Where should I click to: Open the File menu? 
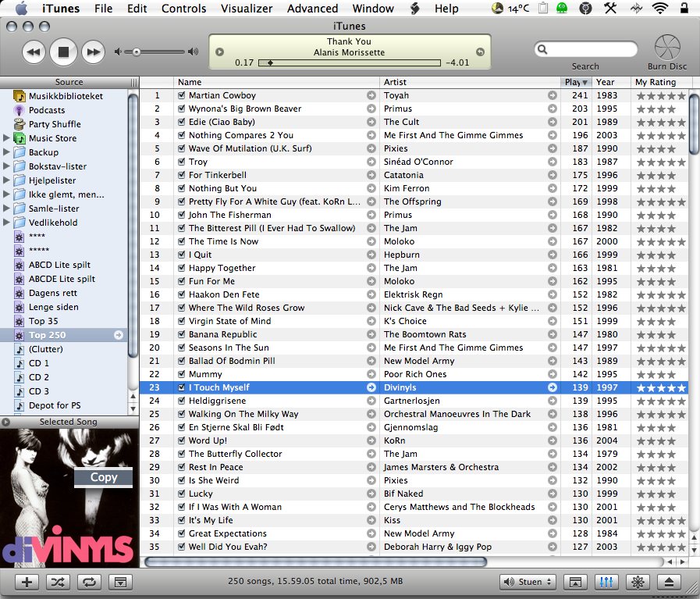[103, 8]
